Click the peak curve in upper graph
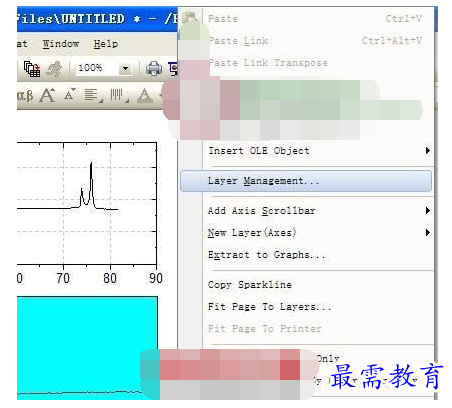Viewport: 452px width, 408px height. coord(91,187)
